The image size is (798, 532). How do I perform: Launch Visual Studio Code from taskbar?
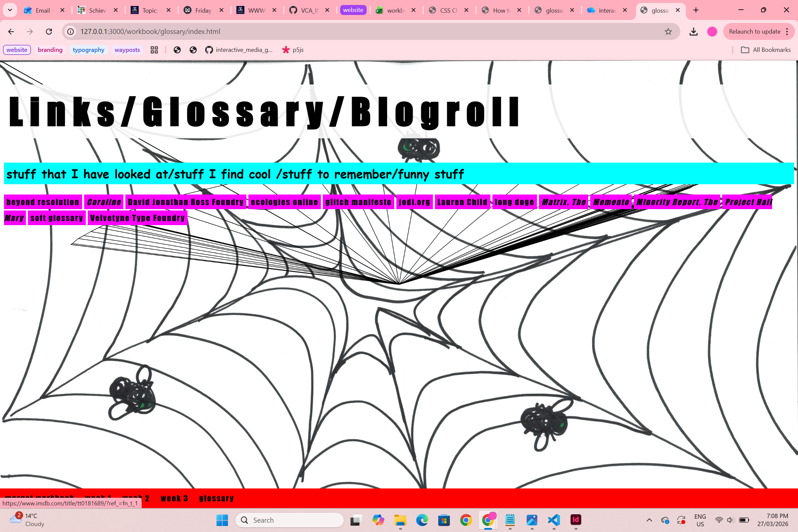(554, 520)
